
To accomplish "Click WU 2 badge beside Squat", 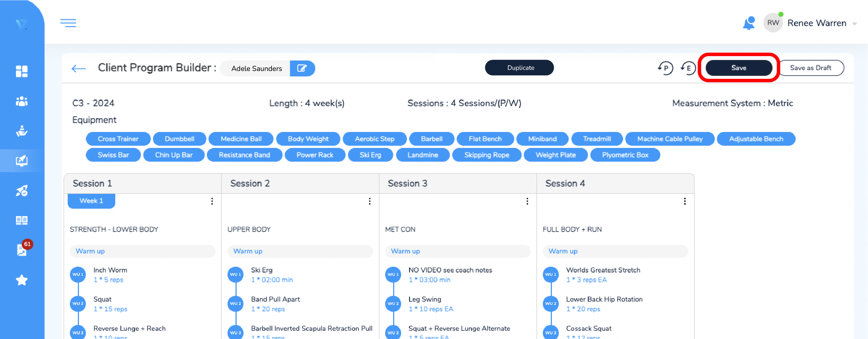I will click(78, 304).
